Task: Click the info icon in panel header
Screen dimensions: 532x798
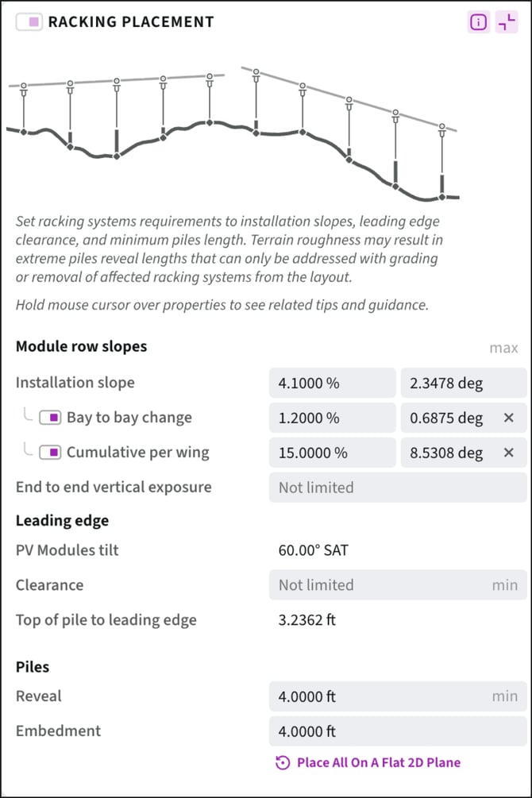Action: point(478,22)
